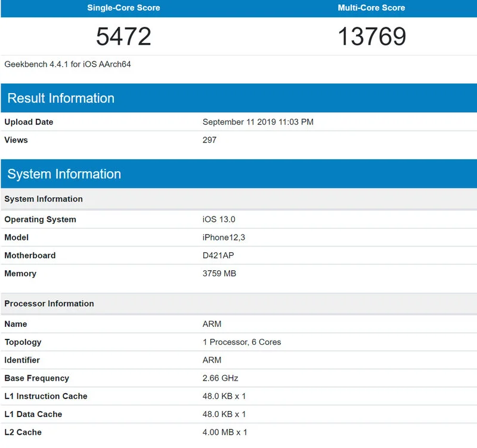Click the Multi-Core Score header
The image size is (477, 448).
click(x=370, y=8)
